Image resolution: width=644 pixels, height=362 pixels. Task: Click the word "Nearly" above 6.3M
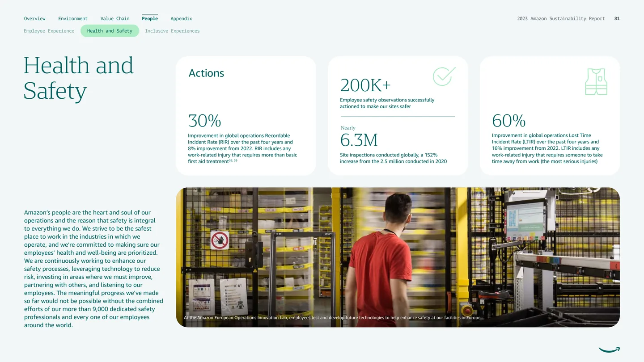point(348,128)
